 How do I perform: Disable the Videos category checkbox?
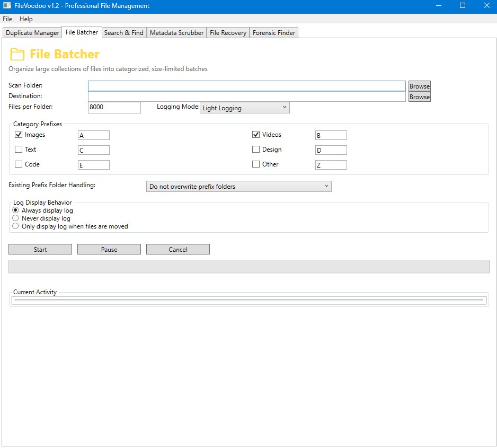(256, 134)
